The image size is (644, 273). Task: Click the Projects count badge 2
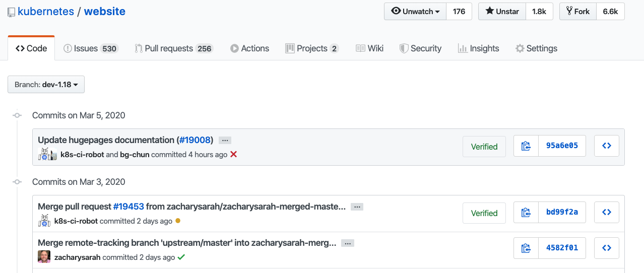(x=334, y=49)
